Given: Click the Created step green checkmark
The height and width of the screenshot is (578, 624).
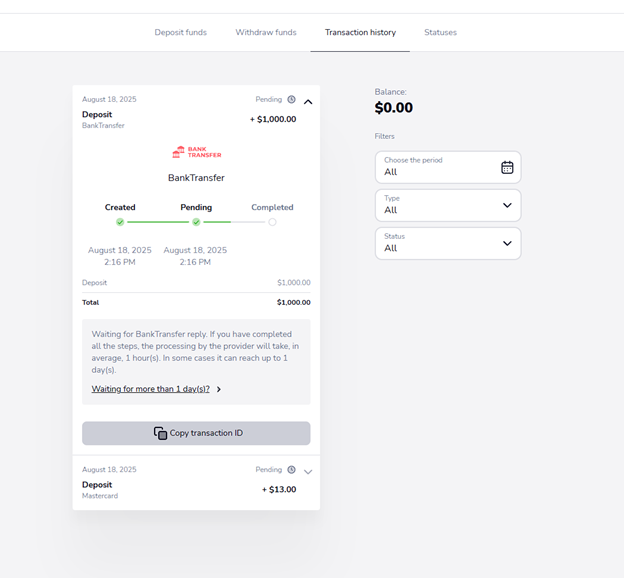Looking at the screenshot, I should (x=120, y=222).
